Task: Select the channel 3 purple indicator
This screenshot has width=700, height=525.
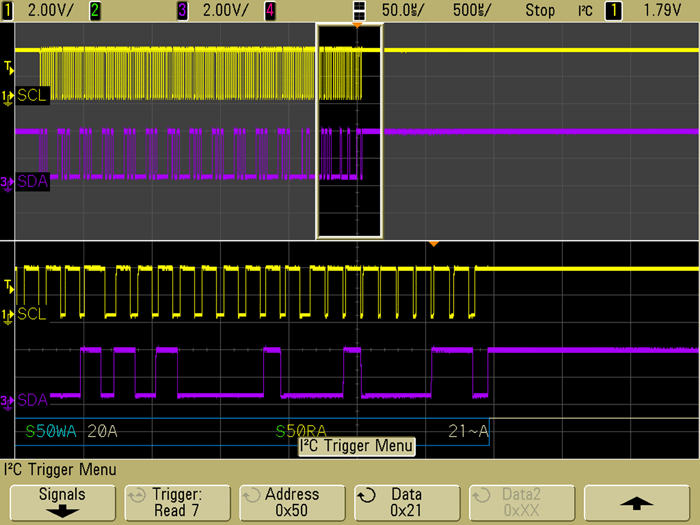Action: point(181,10)
